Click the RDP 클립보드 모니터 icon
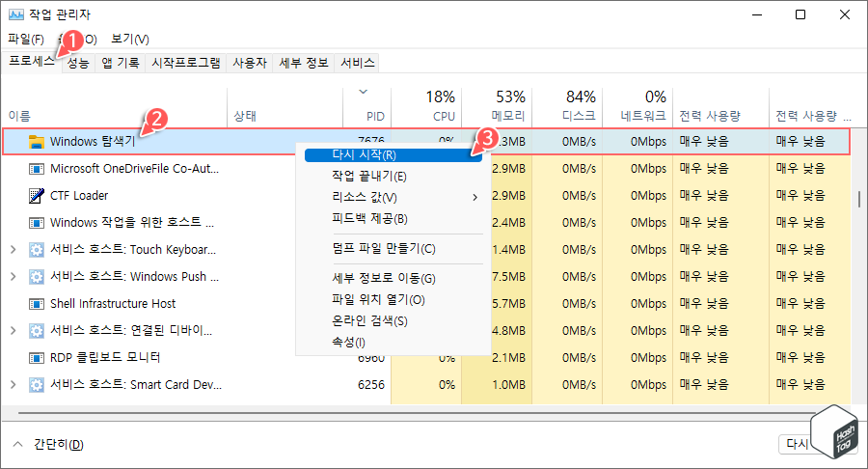The image size is (868, 469). (x=36, y=358)
